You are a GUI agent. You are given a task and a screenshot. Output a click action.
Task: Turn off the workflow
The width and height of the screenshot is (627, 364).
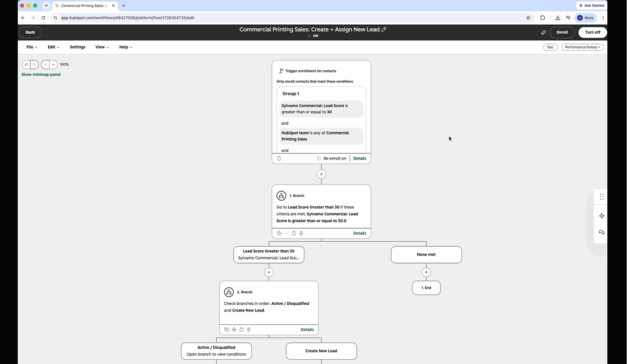coord(592,32)
